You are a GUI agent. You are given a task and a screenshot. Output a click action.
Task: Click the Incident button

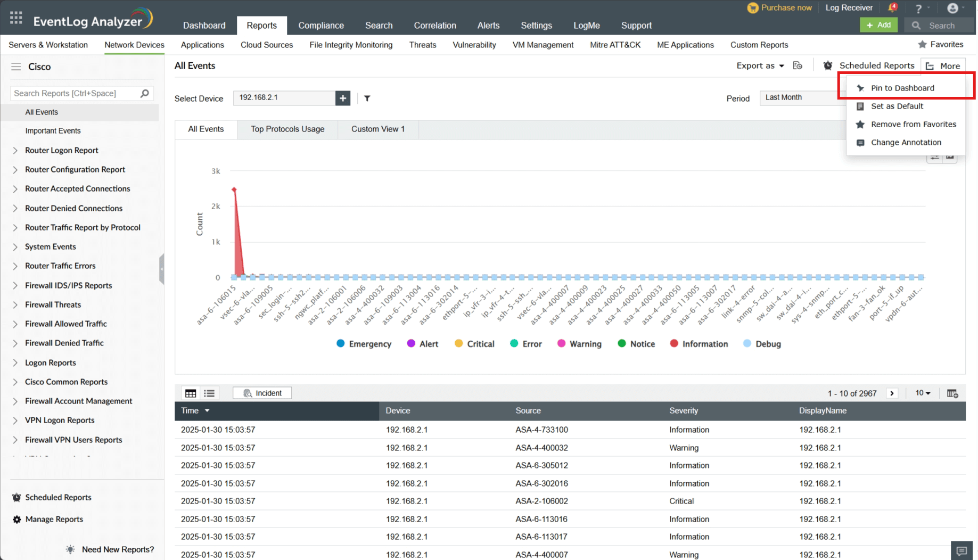tap(262, 393)
